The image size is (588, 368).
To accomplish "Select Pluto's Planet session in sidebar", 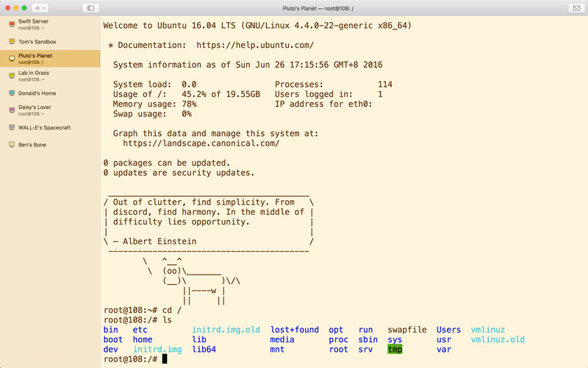I will point(50,59).
